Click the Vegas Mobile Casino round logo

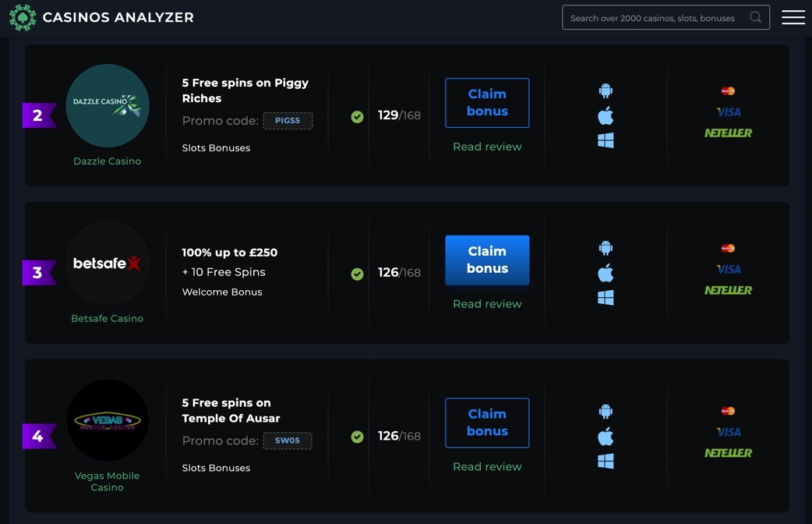108,420
